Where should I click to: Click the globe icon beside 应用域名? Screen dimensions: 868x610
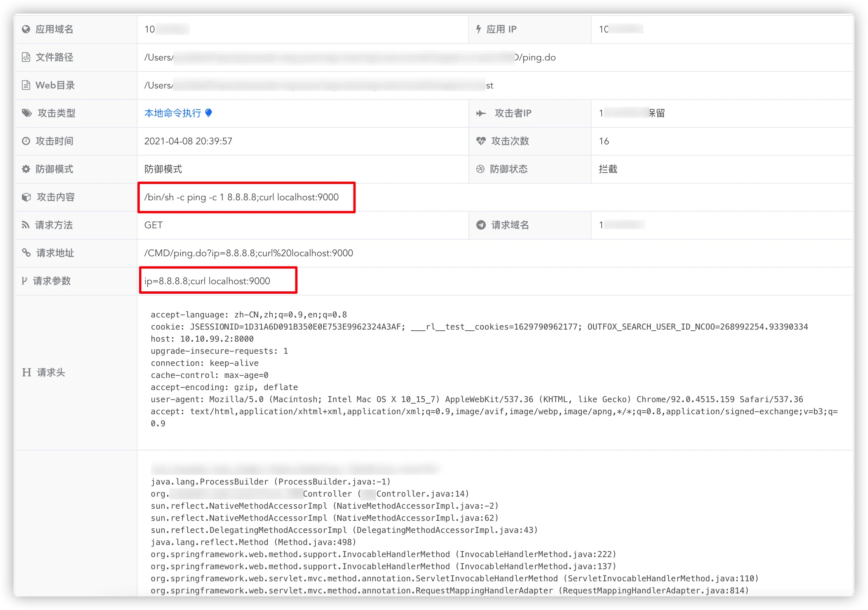click(26, 29)
